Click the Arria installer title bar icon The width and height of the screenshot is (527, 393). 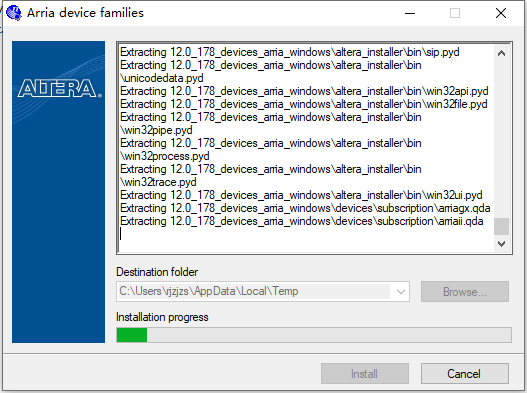point(14,13)
